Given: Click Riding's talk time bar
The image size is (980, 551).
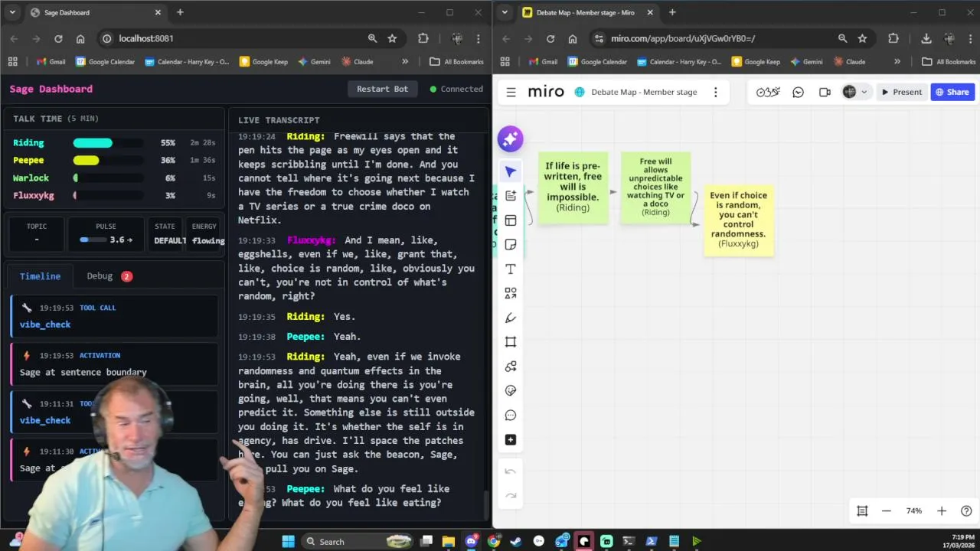Looking at the screenshot, I should pos(108,143).
